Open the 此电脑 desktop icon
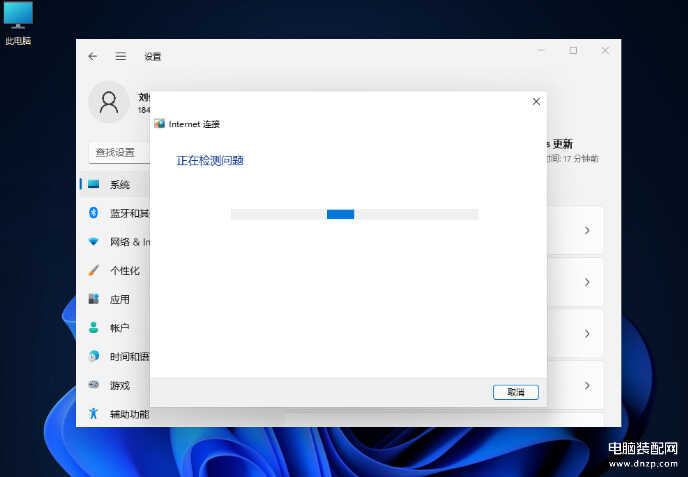The height and width of the screenshot is (477, 688). pyautogui.click(x=18, y=23)
